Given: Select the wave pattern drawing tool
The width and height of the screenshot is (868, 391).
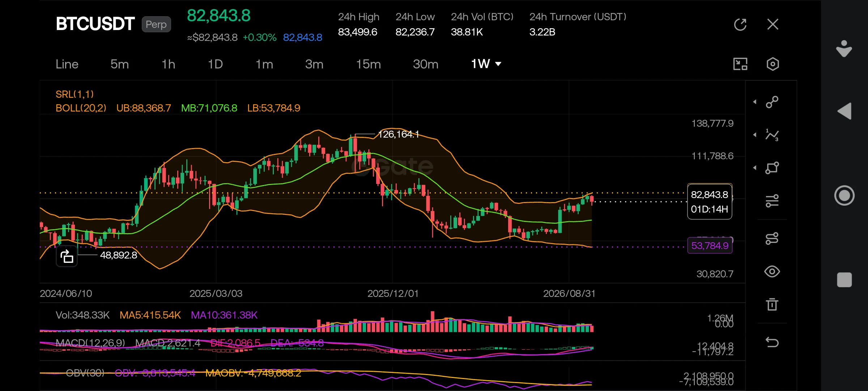Looking at the screenshot, I should (x=772, y=135).
